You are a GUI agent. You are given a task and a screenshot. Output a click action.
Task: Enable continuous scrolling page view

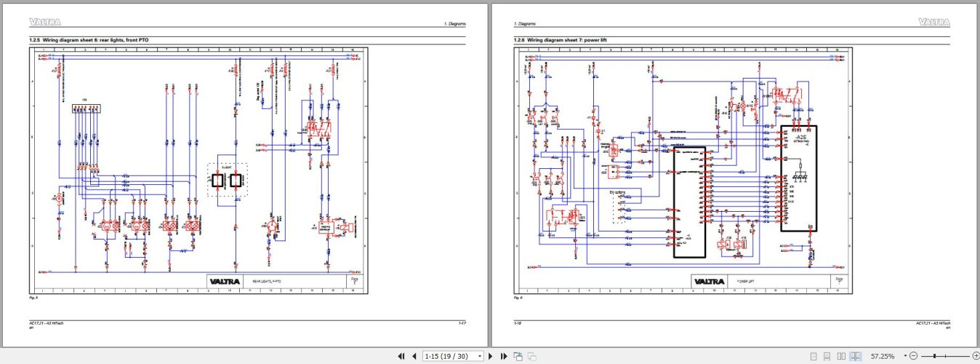click(827, 356)
